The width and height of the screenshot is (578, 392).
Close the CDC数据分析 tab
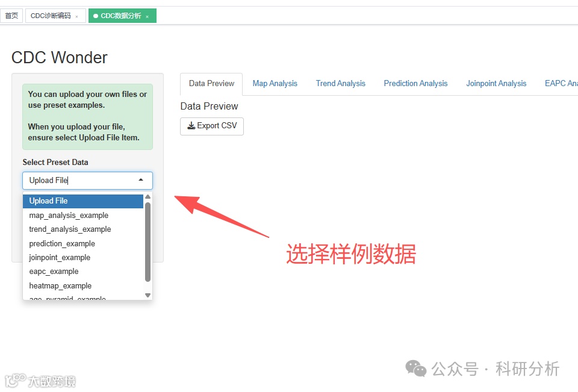coord(147,17)
